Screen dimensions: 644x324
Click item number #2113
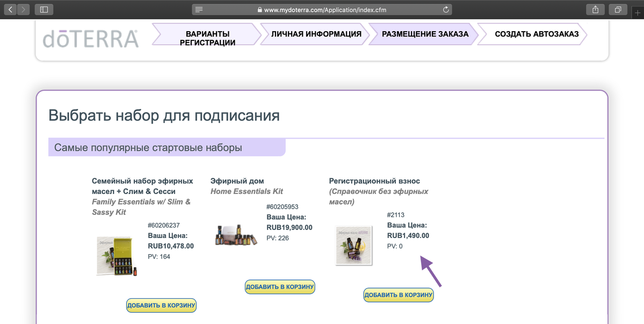(396, 214)
